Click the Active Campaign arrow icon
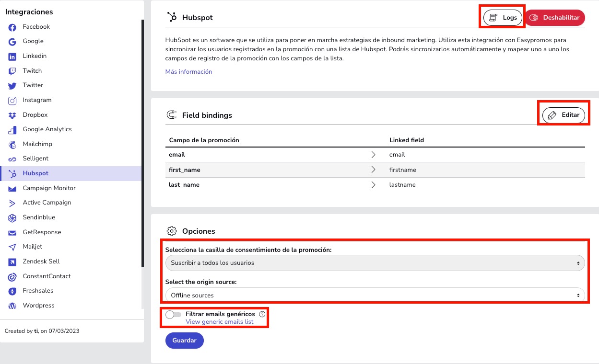Viewport: 599px width, 364px height. coord(12,203)
